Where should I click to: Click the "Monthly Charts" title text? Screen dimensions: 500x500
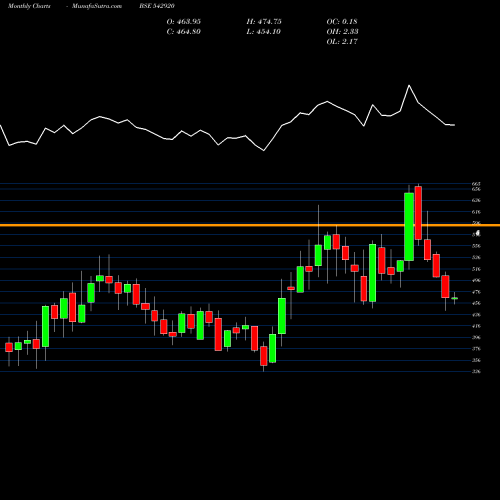pyautogui.click(x=29, y=6)
